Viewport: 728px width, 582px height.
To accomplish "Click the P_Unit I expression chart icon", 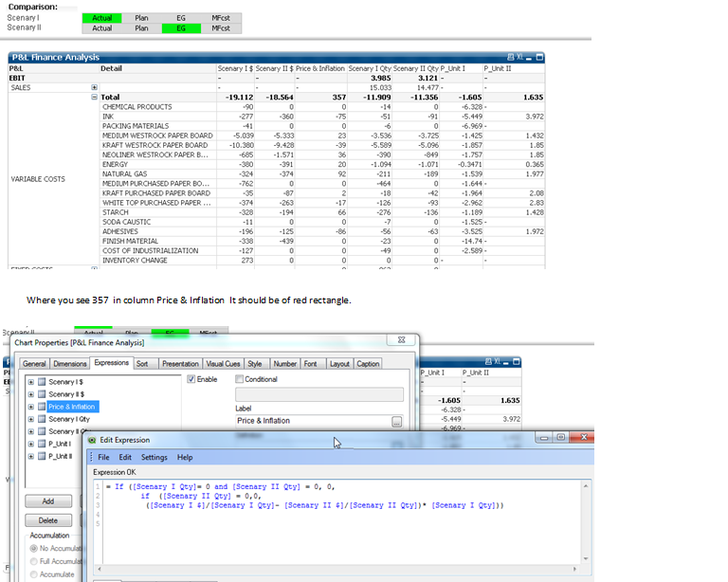I will (42, 444).
